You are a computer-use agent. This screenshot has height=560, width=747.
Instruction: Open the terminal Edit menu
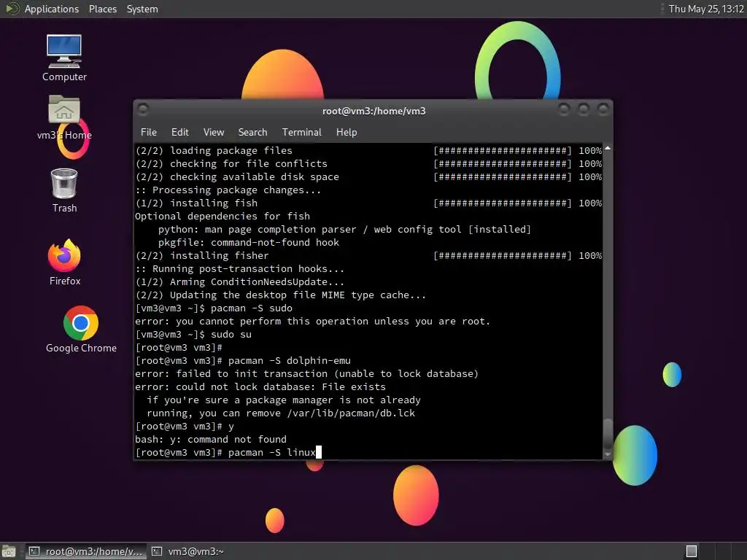pyautogui.click(x=179, y=133)
